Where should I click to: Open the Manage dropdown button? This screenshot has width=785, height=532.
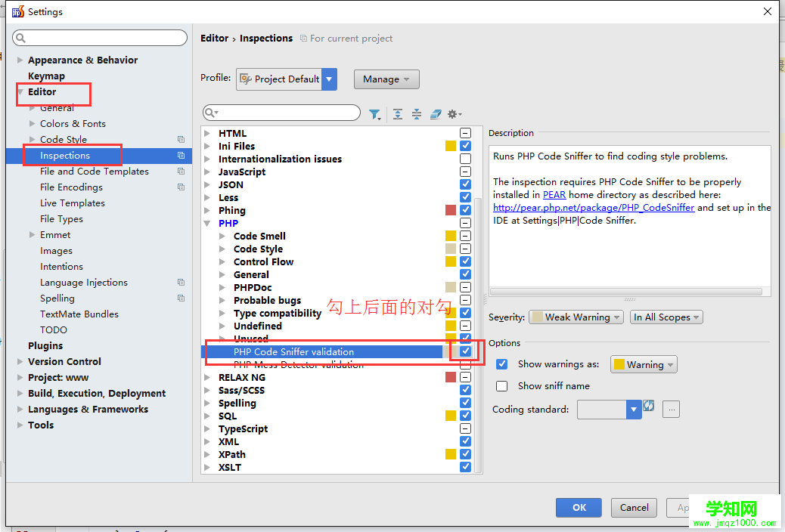[x=386, y=79]
